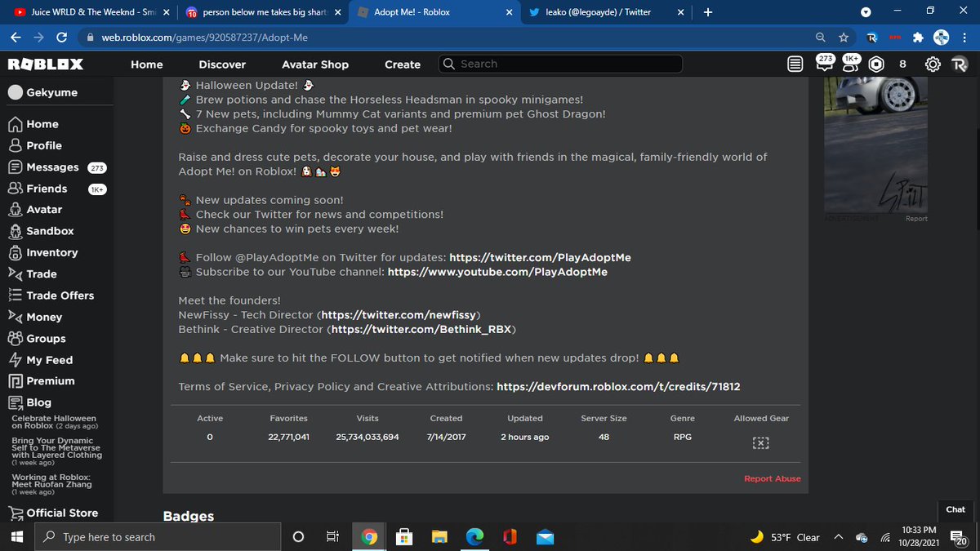The image size is (980, 551).
Task: Click the Trade Offers list icon in sidebar
Action: coord(15,295)
